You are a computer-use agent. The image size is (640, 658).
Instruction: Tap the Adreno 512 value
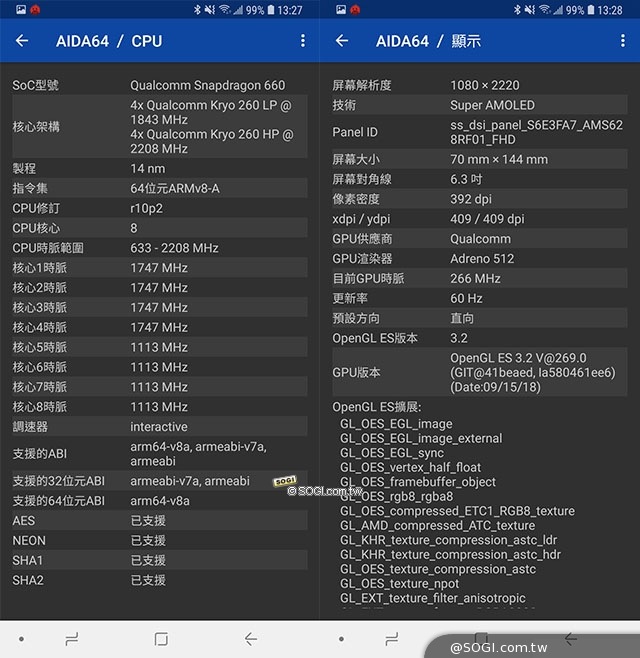pos(482,258)
